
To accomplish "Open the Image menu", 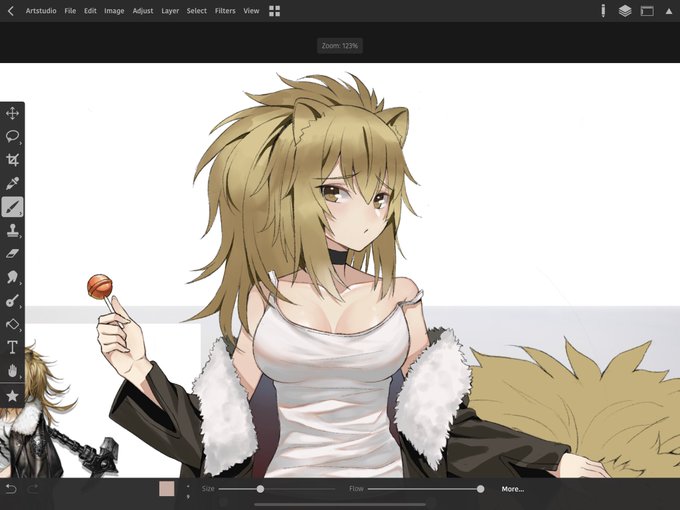I will (x=114, y=11).
